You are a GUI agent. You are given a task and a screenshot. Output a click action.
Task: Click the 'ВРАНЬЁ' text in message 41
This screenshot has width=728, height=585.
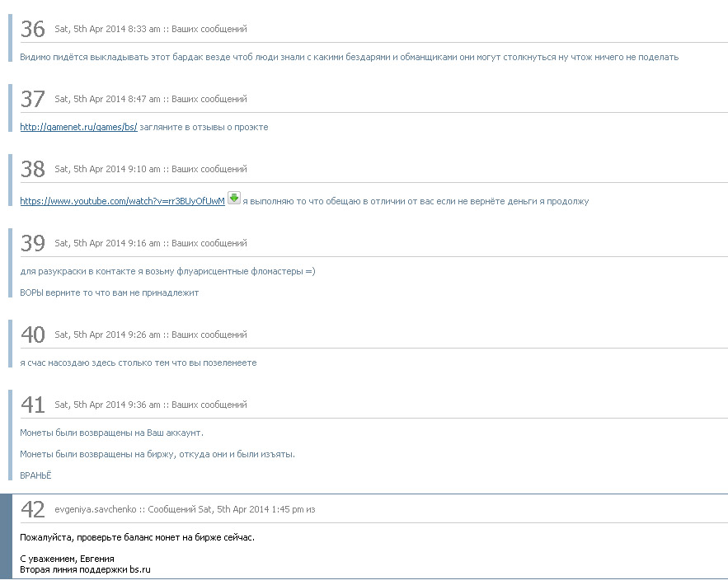coord(35,475)
